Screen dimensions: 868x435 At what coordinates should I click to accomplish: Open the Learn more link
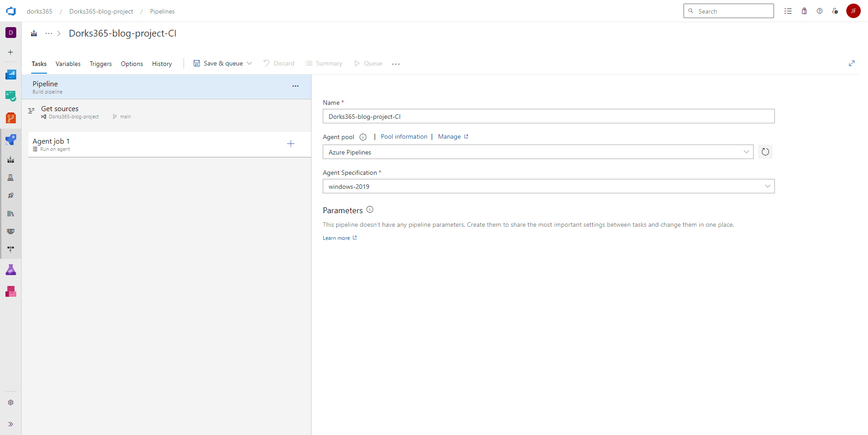[340, 238]
